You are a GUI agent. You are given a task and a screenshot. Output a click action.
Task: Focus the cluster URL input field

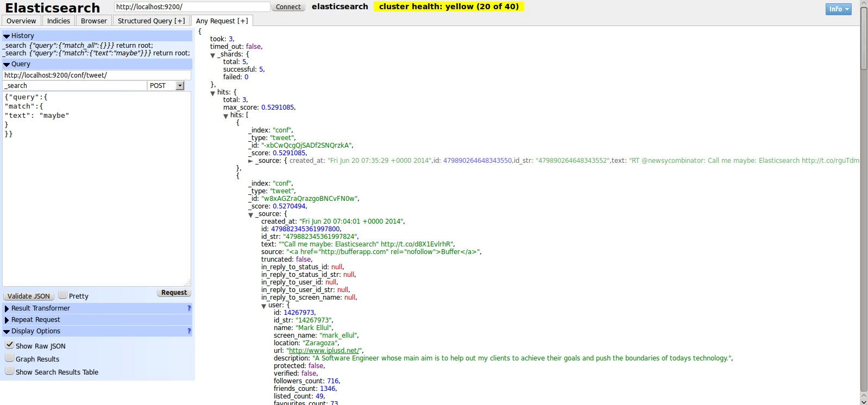[192, 7]
